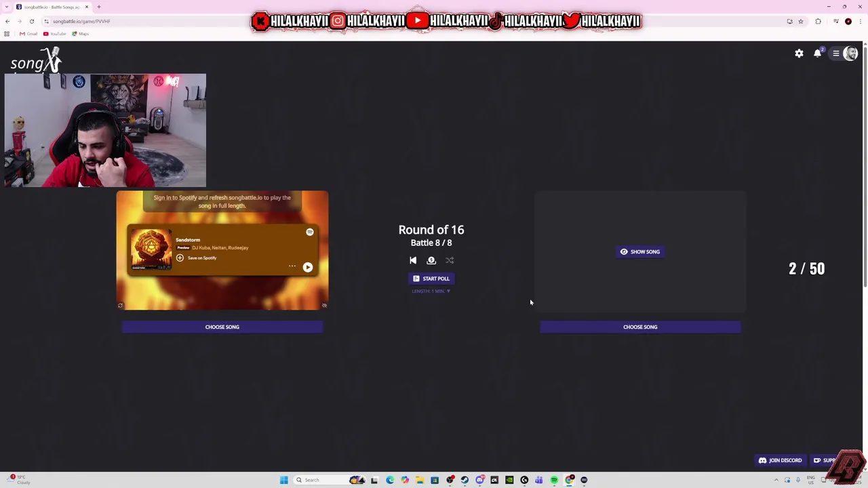This screenshot has height=488, width=868.
Task: Click the artist names DJ Kuba, Neitan, Rudeejay
Action: pyautogui.click(x=220, y=248)
